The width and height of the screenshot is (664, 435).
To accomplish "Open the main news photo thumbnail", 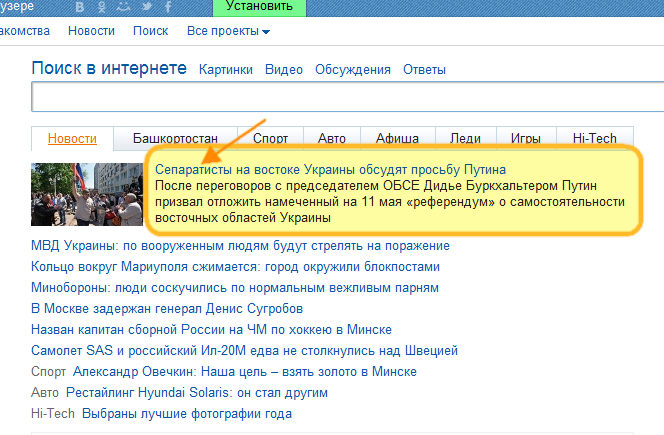I will (87, 194).
